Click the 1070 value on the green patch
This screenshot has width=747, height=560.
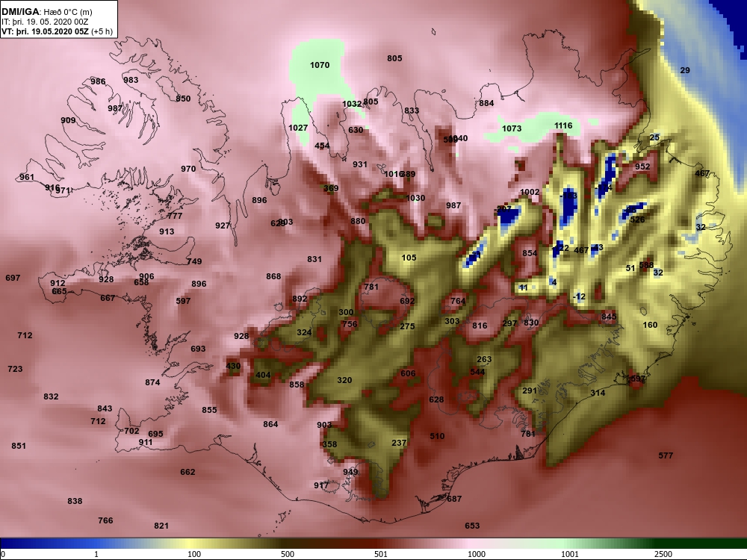click(x=320, y=65)
